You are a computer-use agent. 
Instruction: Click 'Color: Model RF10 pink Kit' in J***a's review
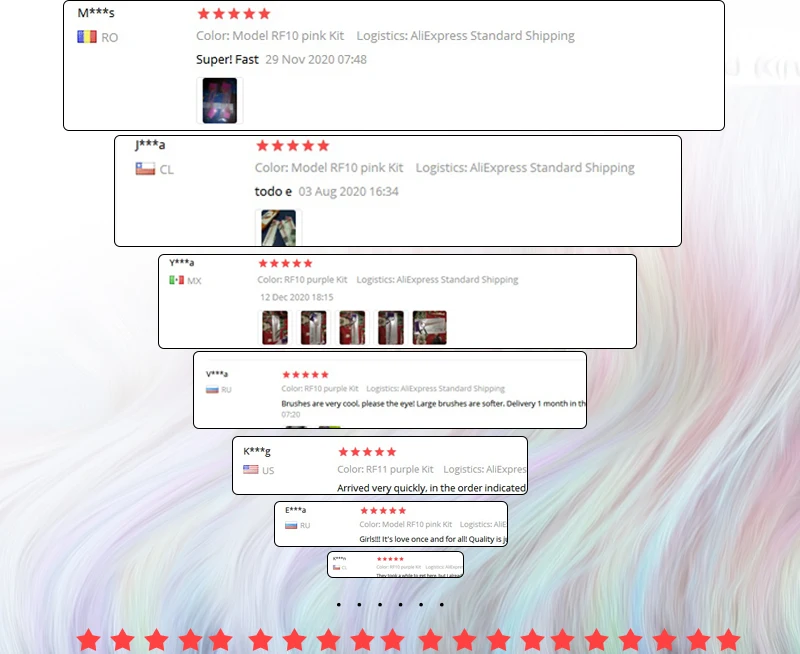pos(329,168)
